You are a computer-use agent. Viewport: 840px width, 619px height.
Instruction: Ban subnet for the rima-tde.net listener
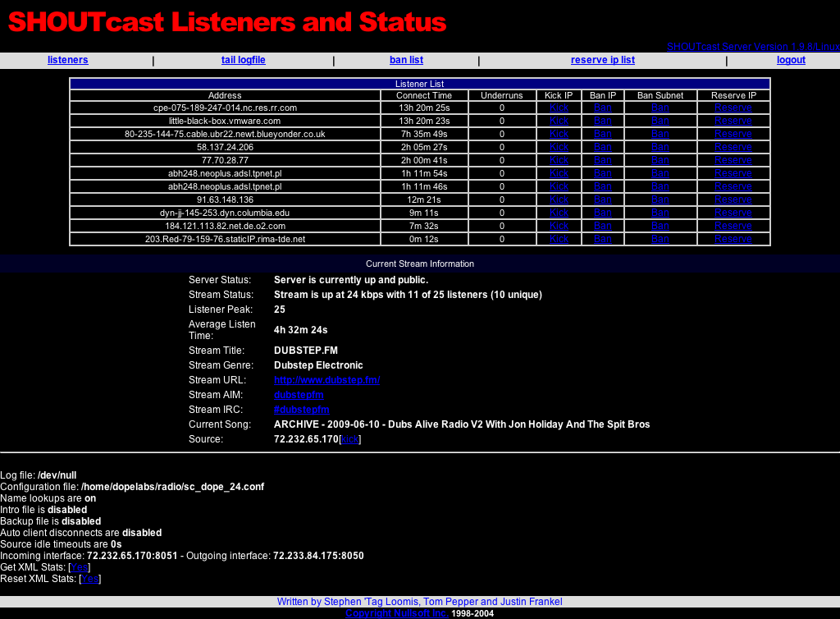[660, 239]
